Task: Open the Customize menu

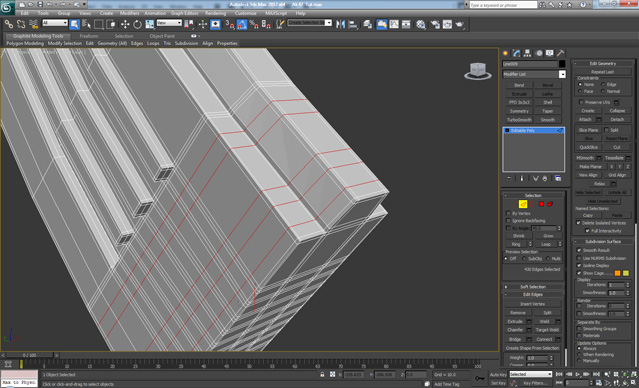Action: pyautogui.click(x=245, y=13)
